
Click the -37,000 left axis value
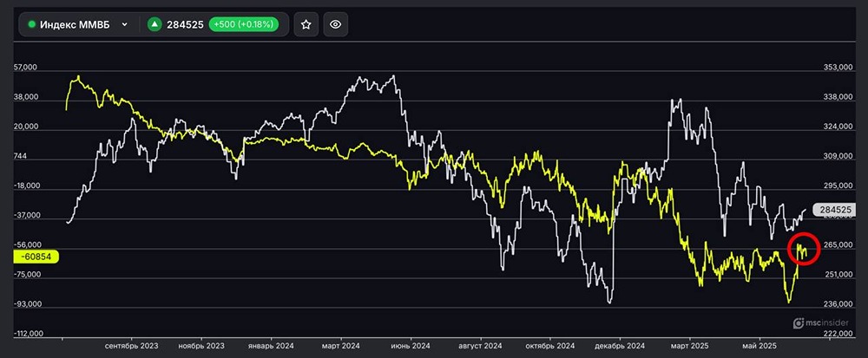pyautogui.click(x=26, y=216)
